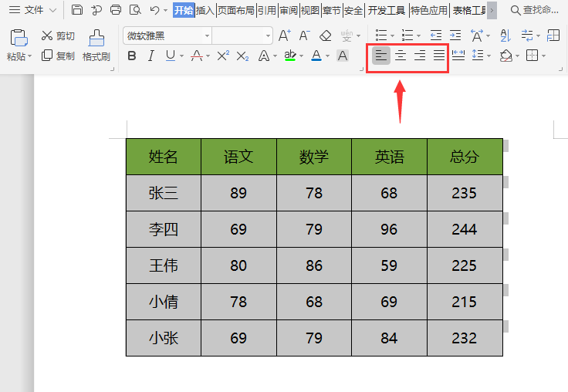Click the clear formatting eraser icon
This screenshot has width=568, height=392.
pyautogui.click(x=326, y=35)
